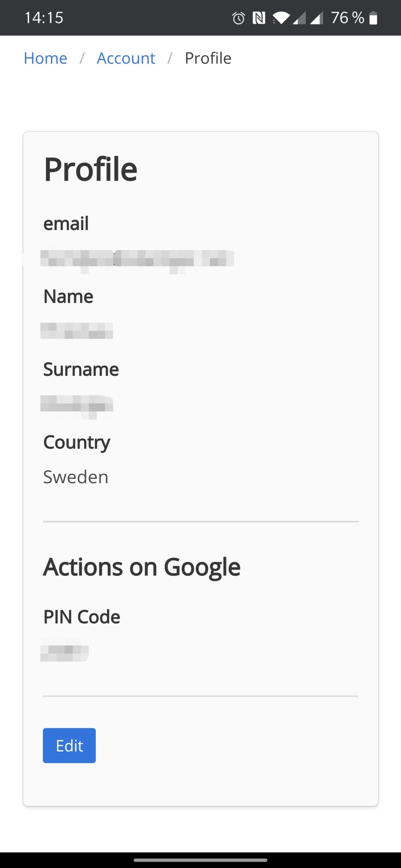Open the Account breadcrumb link

[x=126, y=58]
